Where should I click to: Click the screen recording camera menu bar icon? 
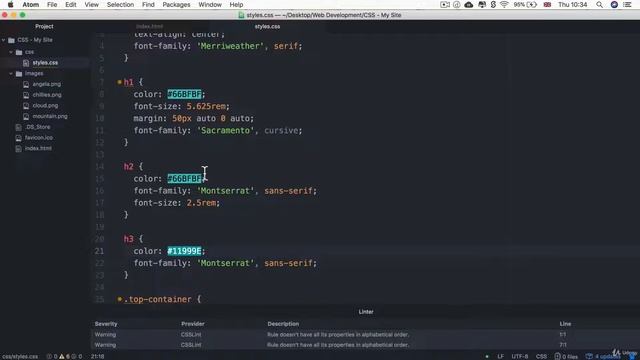pos(445,4)
